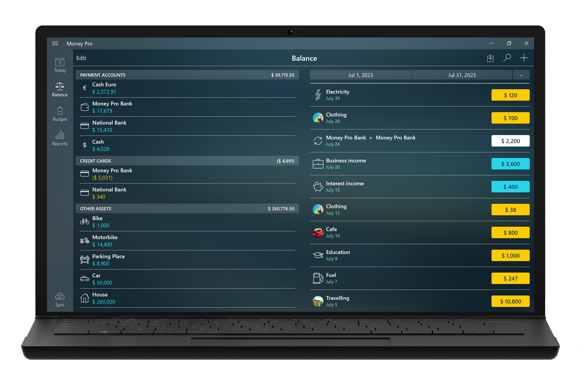584x392 pixels.
Task: Select the PAYMENT ACCOUNTS section label
Action: click(x=103, y=75)
